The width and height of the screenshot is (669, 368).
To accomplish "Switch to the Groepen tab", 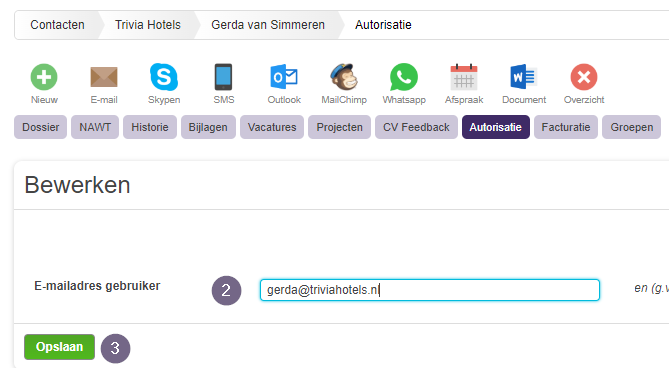I will click(x=631, y=127).
